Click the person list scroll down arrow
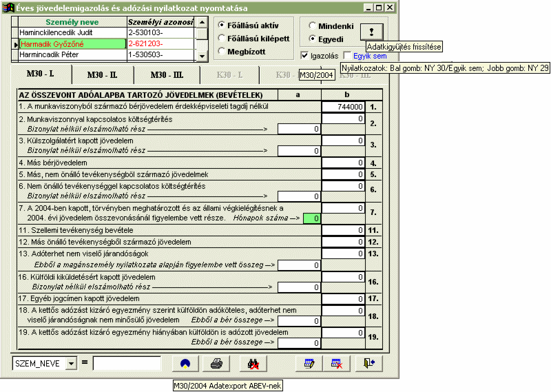This screenshot has width=551, height=392. click(x=202, y=56)
